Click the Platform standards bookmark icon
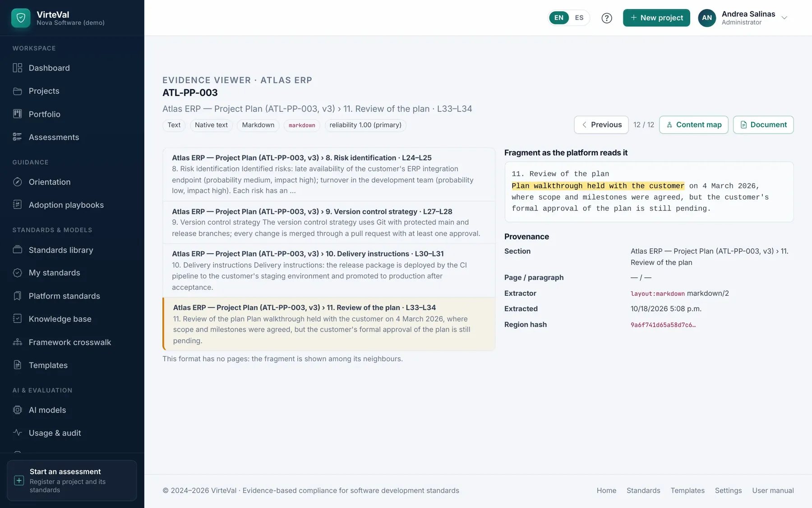Screen dimensions: 812x508 pyautogui.click(x=18, y=296)
